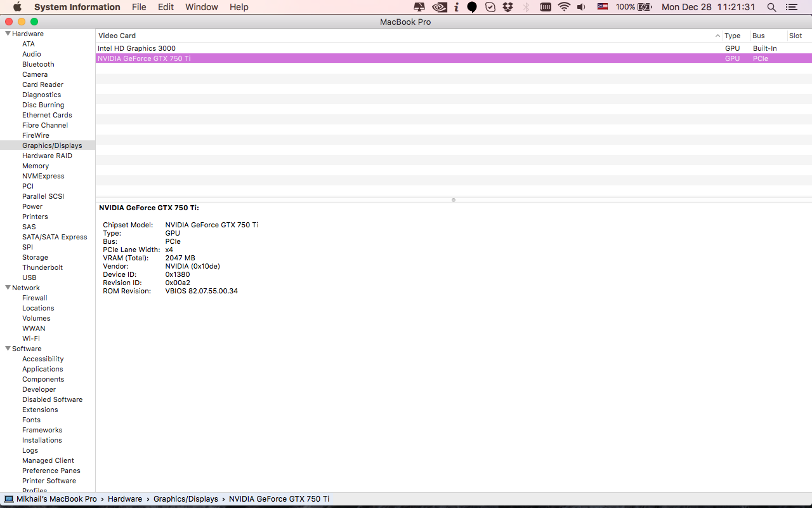
Task: Click the Bus column header
Action: tap(768, 36)
